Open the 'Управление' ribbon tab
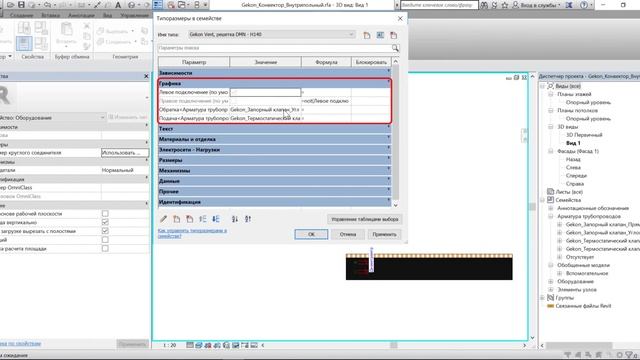The image size is (640, 360). [x=135, y=15]
